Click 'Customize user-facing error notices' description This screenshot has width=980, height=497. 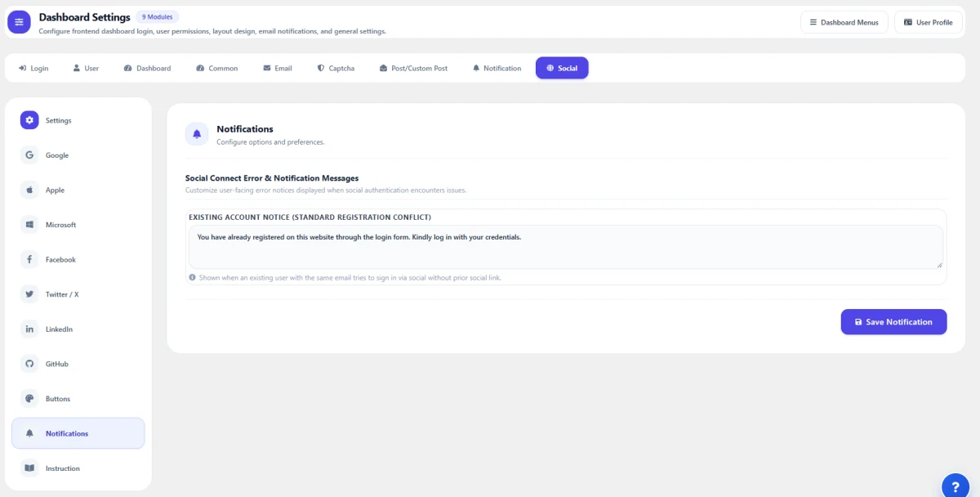tap(326, 190)
